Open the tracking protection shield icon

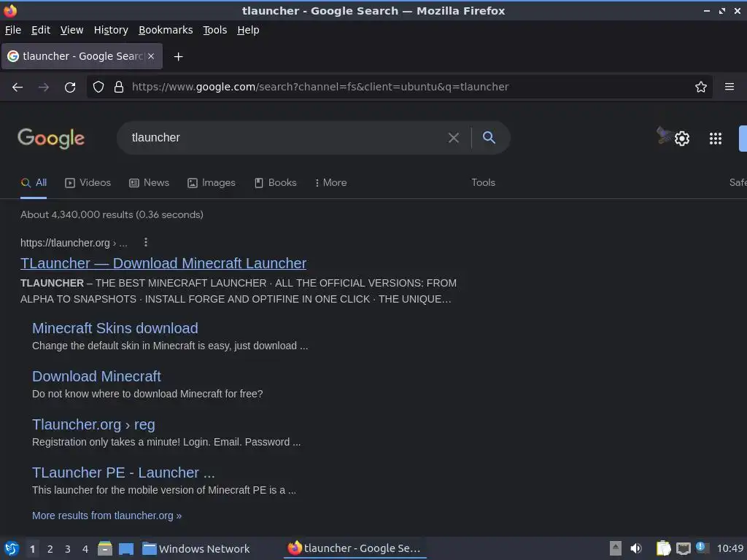pyautogui.click(x=98, y=87)
